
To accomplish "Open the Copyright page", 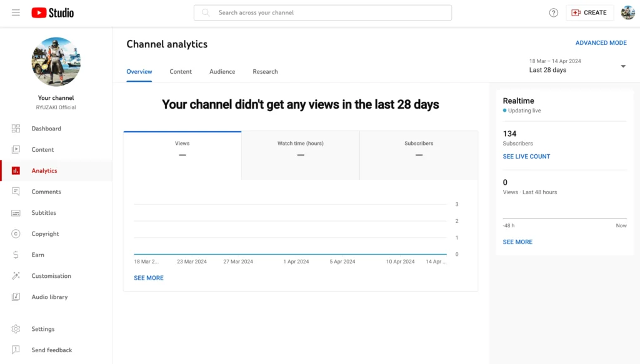I will click(x=44, y=234).
